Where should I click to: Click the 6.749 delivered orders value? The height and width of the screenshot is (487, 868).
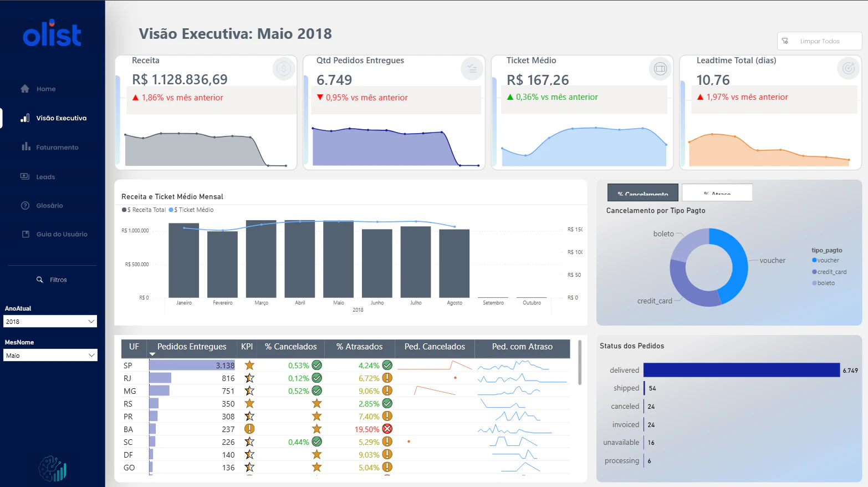[x=334, y=80]
